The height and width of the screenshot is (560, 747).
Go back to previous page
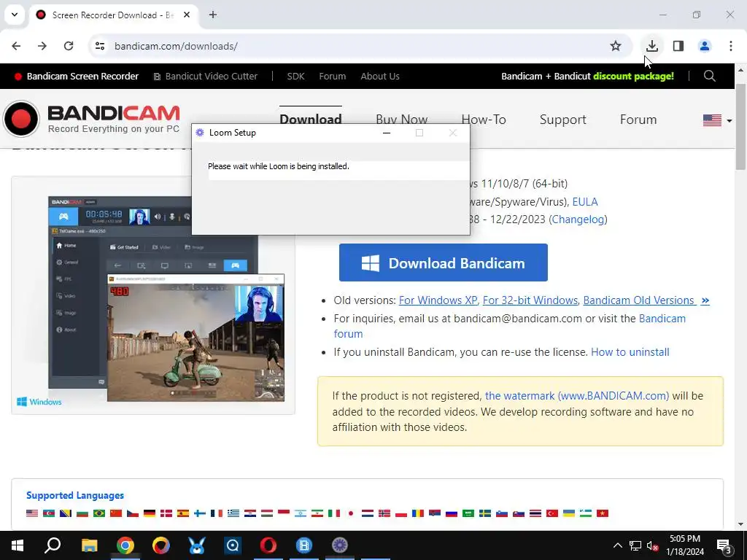16,46
